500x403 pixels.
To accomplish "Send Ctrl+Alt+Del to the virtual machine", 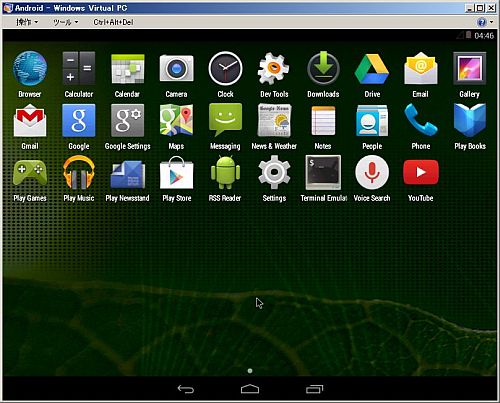I will [113, 22].
